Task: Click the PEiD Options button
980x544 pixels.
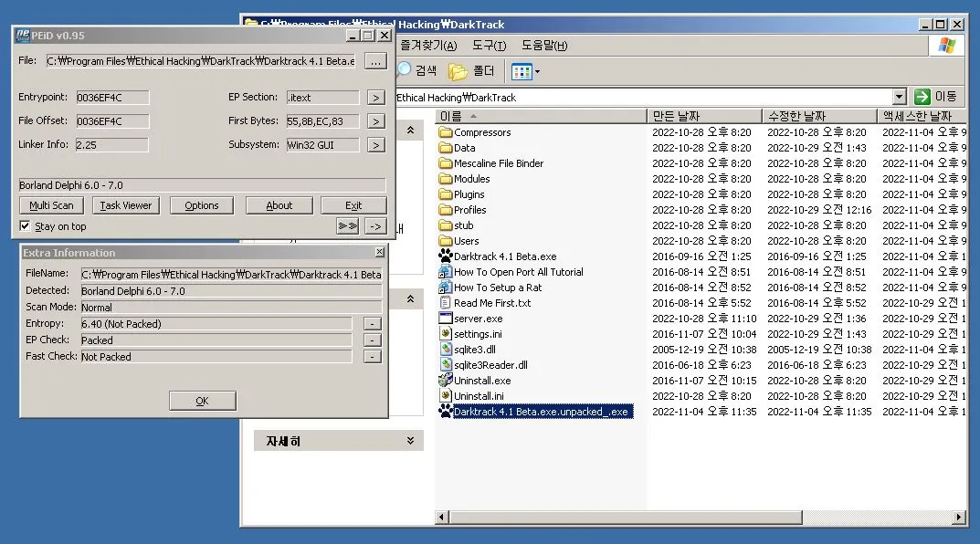Action: click(x=202, y=205)
